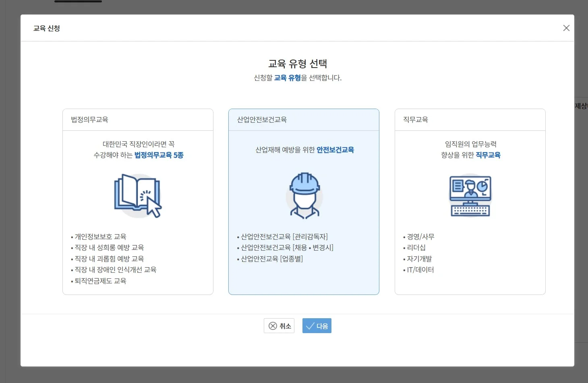Click the 산업안전보건교육 card header
Screen dimensions: 588x383
tap(262, 119)
